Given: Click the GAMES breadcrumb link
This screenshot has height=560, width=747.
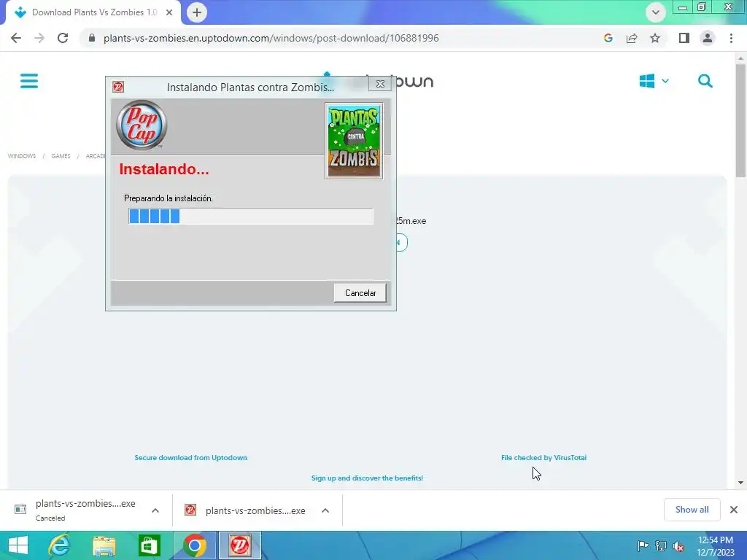Looking at the screenshot, I should tap(61, 156).
